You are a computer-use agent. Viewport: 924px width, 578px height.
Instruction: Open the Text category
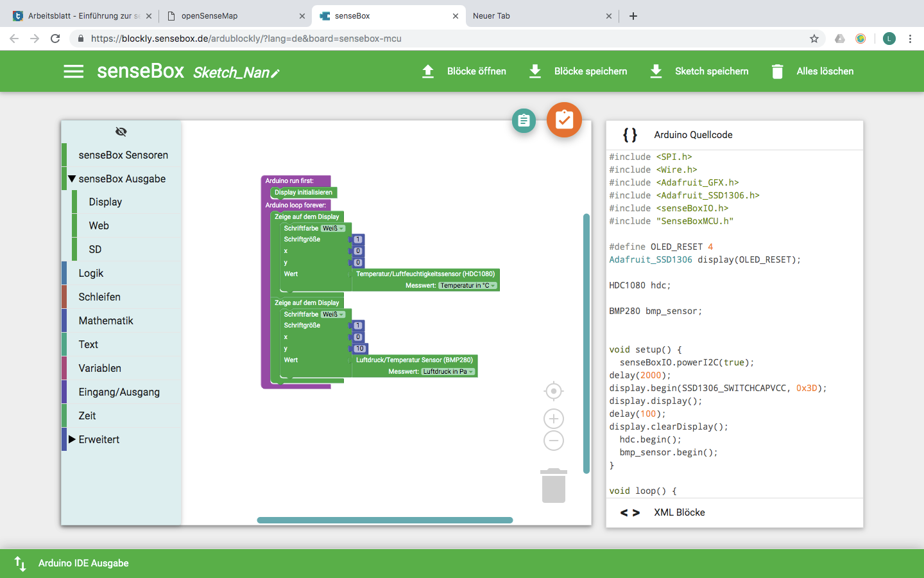pos(122,344)
